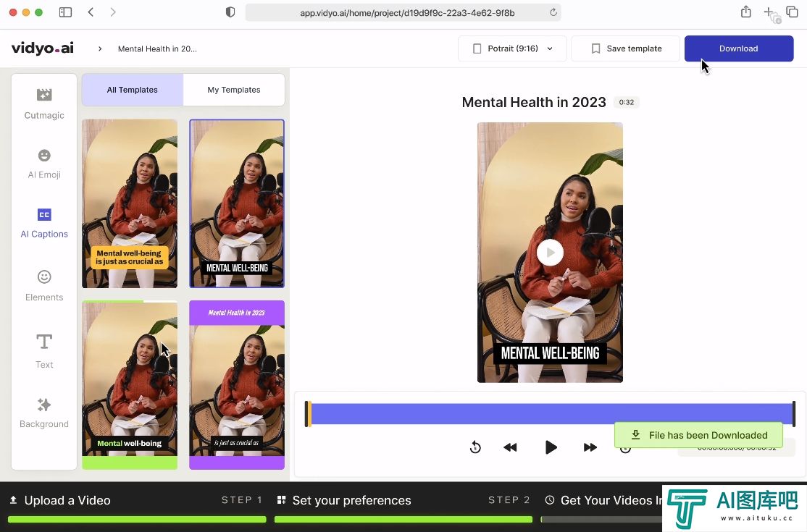807x532 pixels.
Task: Open the Elements panel
Action: (x=44, y=284)
